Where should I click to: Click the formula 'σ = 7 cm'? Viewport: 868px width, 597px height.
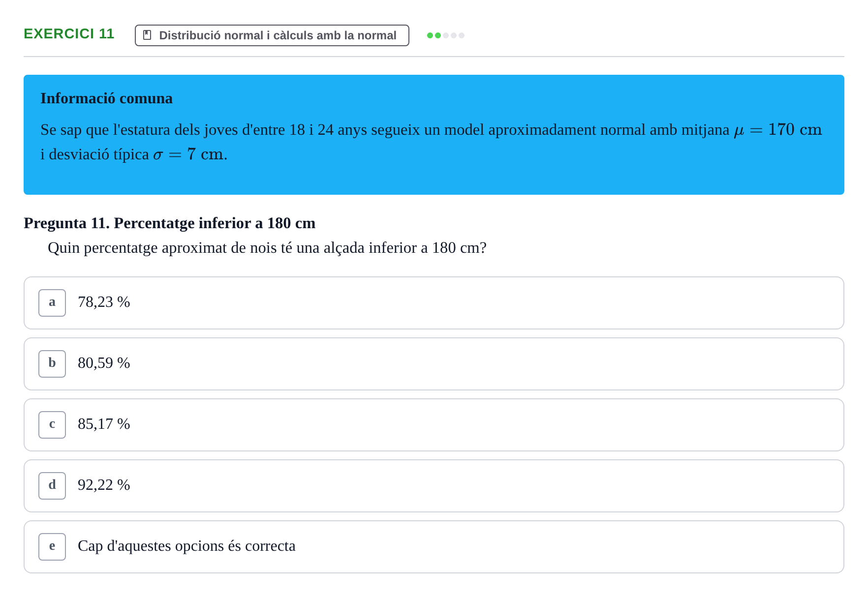pos(188,154)
